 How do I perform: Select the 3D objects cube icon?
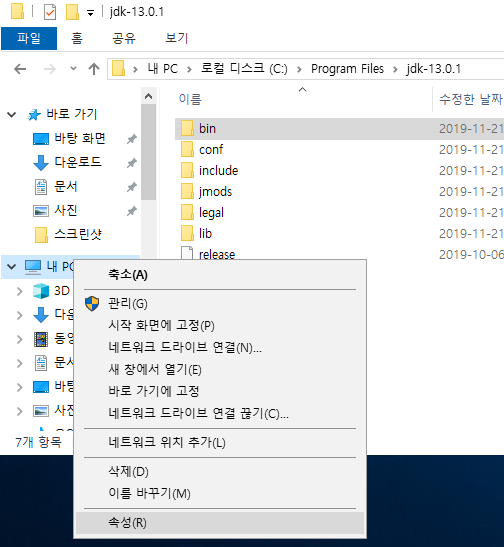pos(41,291)
